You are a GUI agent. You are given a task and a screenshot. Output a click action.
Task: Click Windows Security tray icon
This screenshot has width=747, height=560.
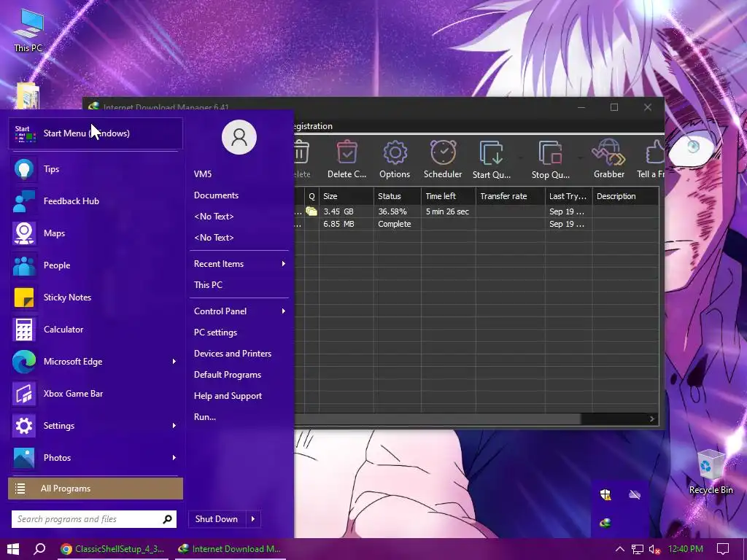[x=605, y=495]
